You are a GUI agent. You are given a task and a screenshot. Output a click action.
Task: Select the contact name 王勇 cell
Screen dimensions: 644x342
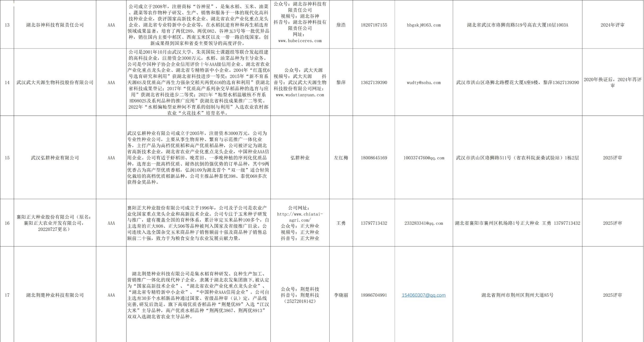point(341,223)
